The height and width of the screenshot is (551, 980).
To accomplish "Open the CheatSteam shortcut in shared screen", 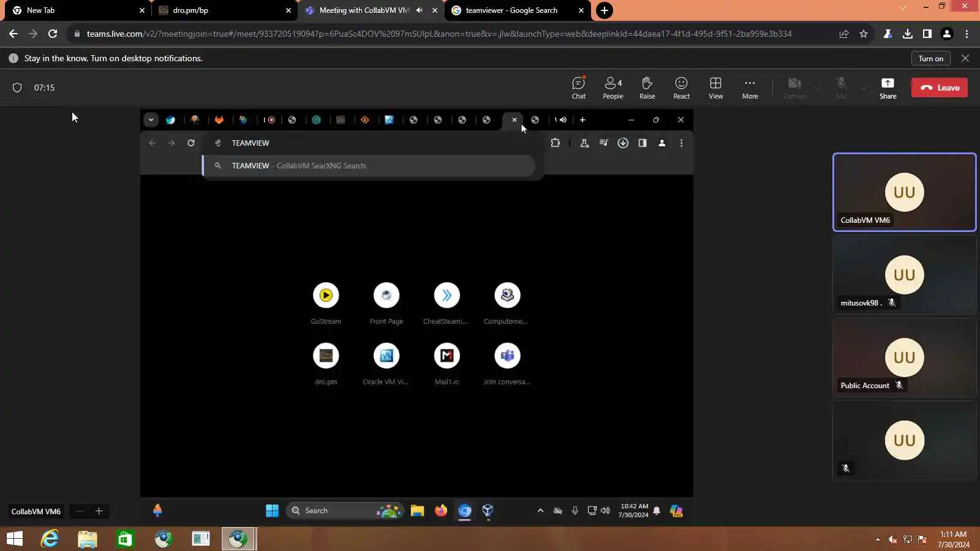I will tap(447, 303).
